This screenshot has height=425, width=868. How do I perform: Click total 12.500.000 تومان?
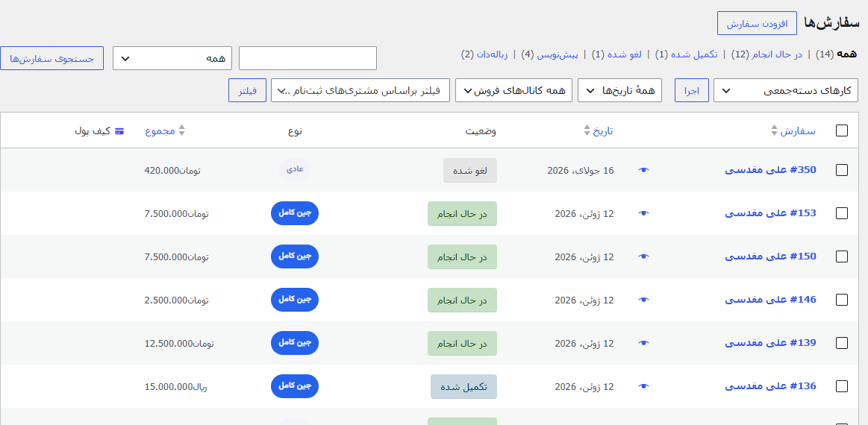pos(179,343)
